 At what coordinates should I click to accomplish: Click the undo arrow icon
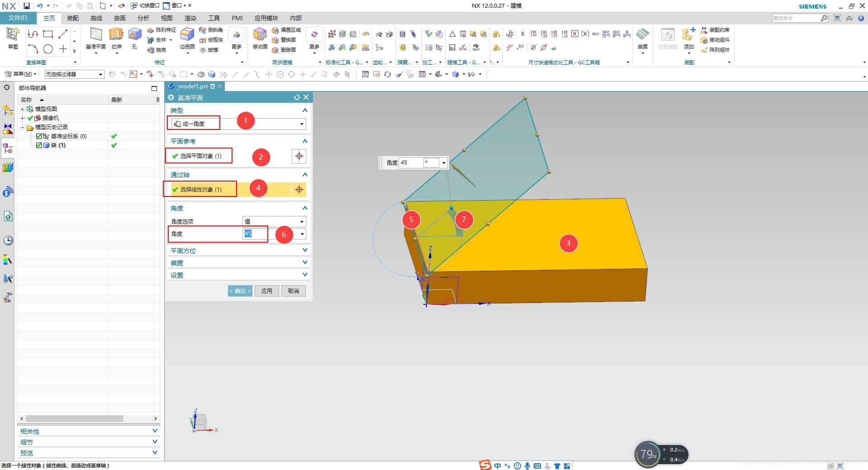[x=40, y=6]
